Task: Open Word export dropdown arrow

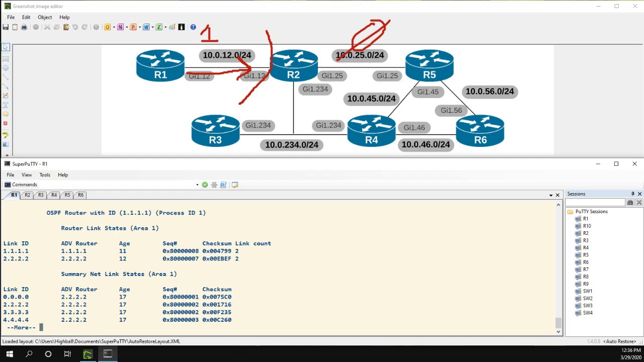Action: [x=152, y=27]
